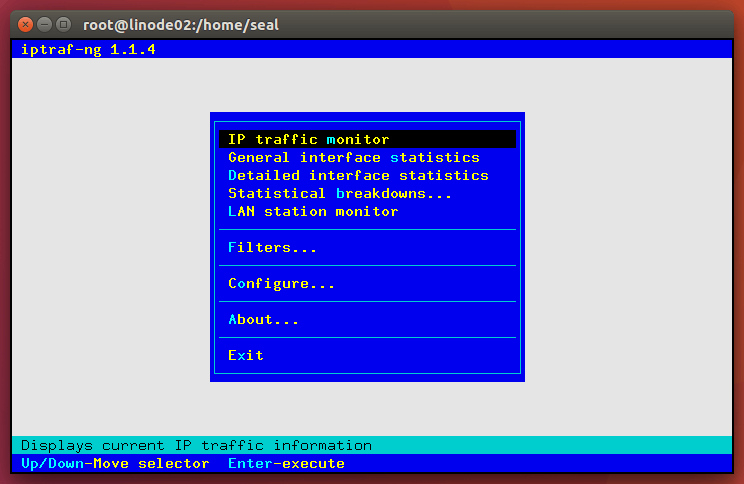This screenshot has width=744, height=484.
Task: Minimize the terminal window
Action: (x=44, y=23)
